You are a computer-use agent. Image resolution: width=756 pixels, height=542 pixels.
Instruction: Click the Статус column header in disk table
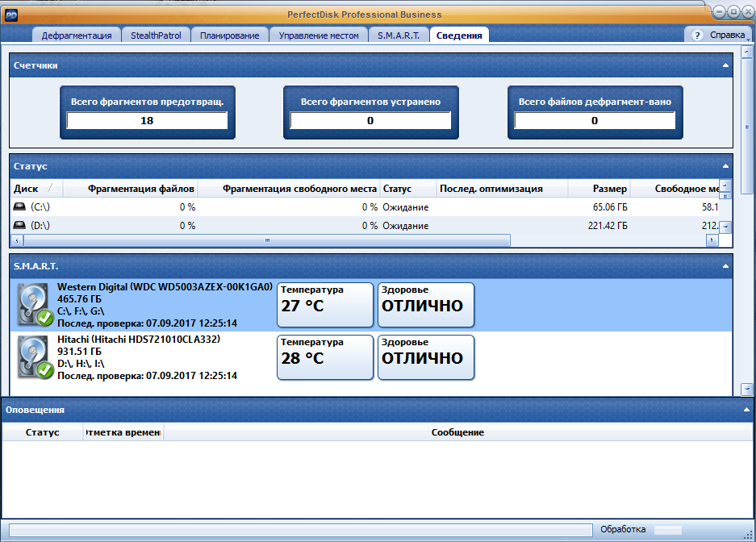(x=408, y=189)
